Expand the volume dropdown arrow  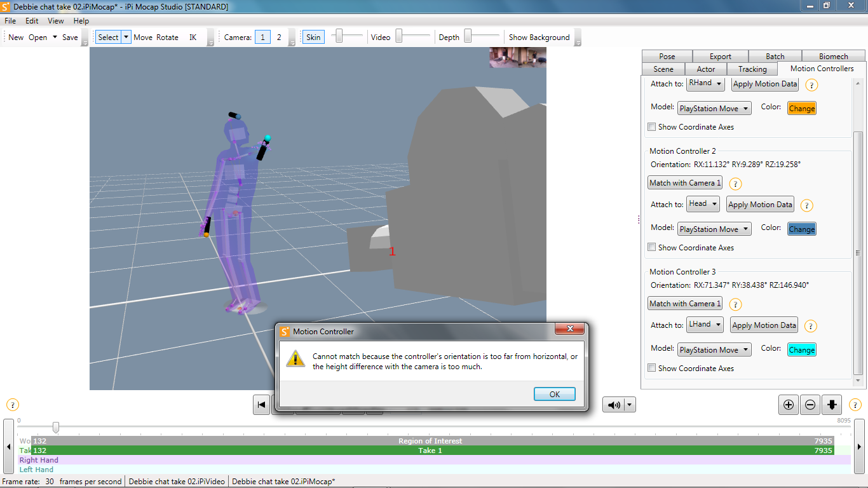629,405
